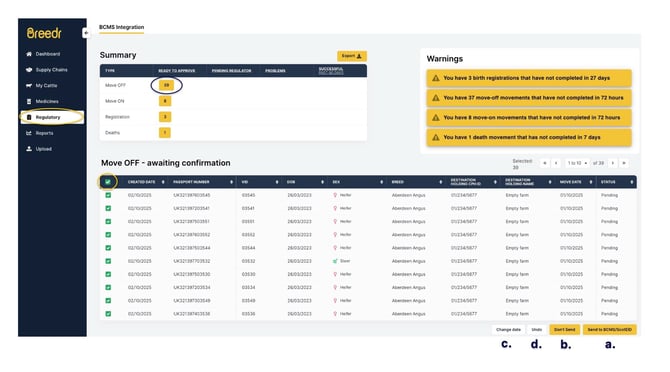670x372 pixels.
Task: Uncheck the row with VID 03544
Action: point(108,248)
